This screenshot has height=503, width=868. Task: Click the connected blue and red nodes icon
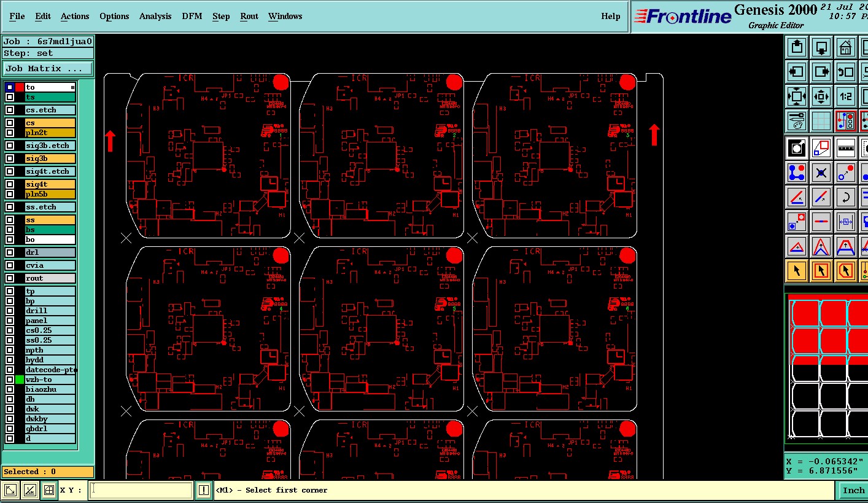(797, 173)
